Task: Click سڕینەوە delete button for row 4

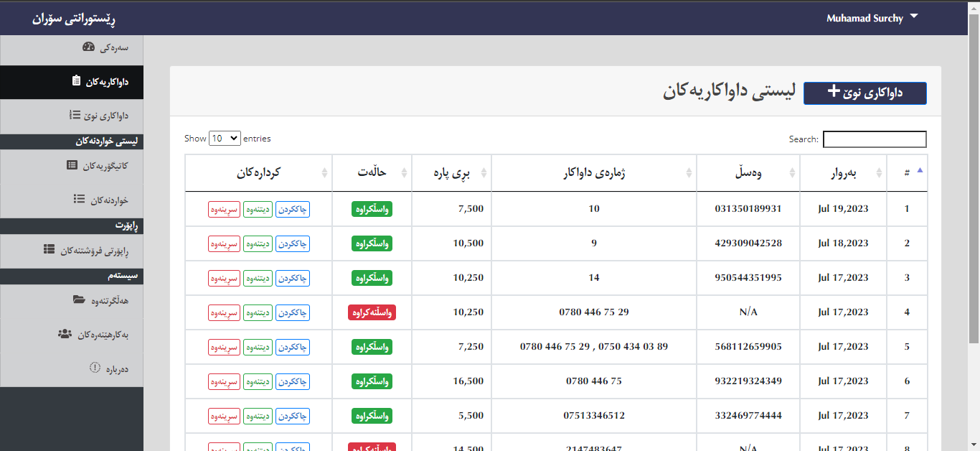Action: [224, 312]
